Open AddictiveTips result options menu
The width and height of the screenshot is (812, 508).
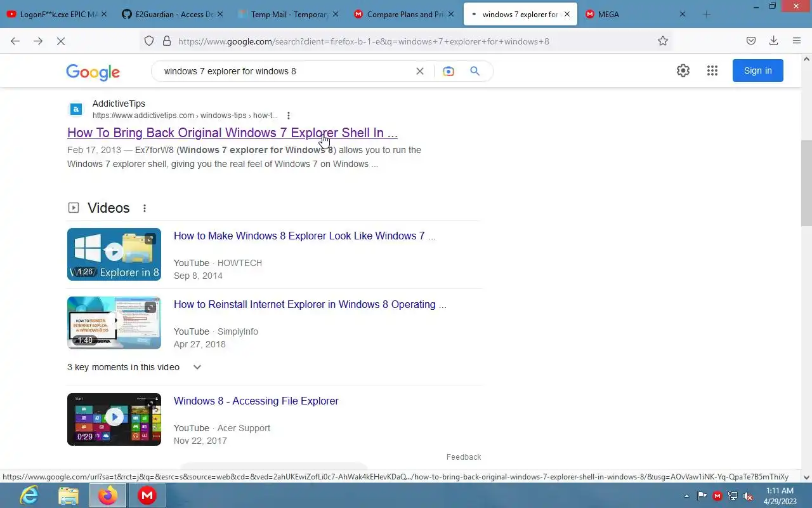(289, 116)
